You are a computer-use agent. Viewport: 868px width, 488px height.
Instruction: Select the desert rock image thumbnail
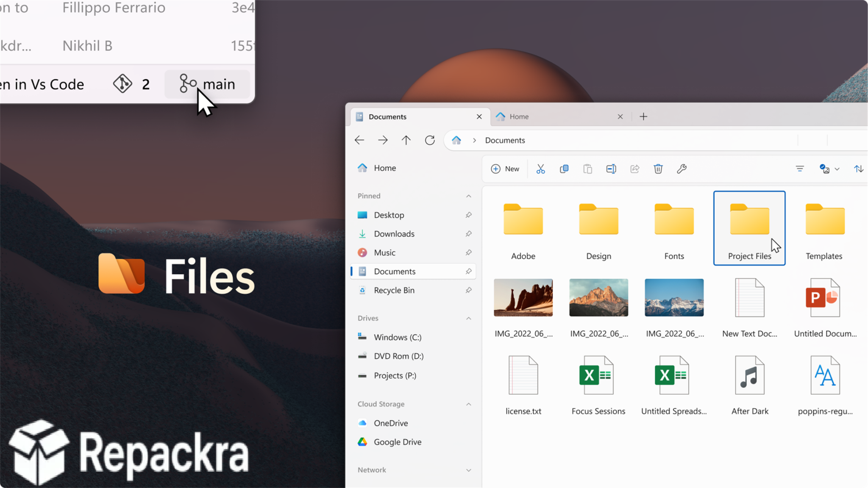tap(523, 297)
